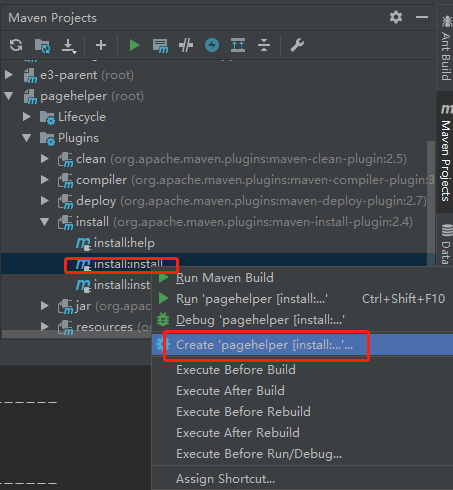This screenshot has height=490, width=453.
Task: Click the Maven Projects panel title
Action: [x=52, y=18]
